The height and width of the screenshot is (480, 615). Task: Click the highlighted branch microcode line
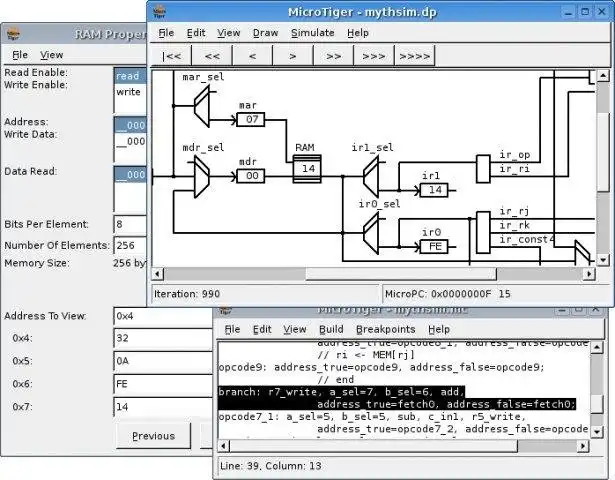[x=397, y=398]
